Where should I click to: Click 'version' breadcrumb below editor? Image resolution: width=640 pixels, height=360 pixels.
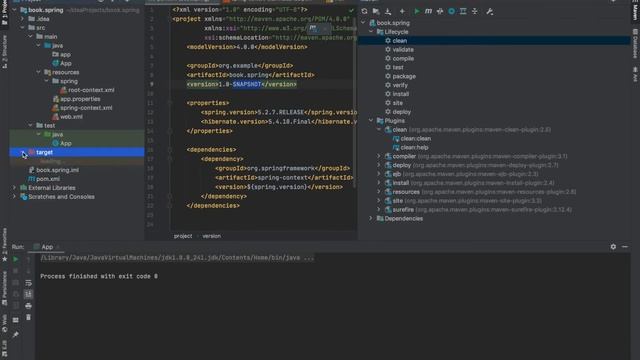tap(211, 236)
